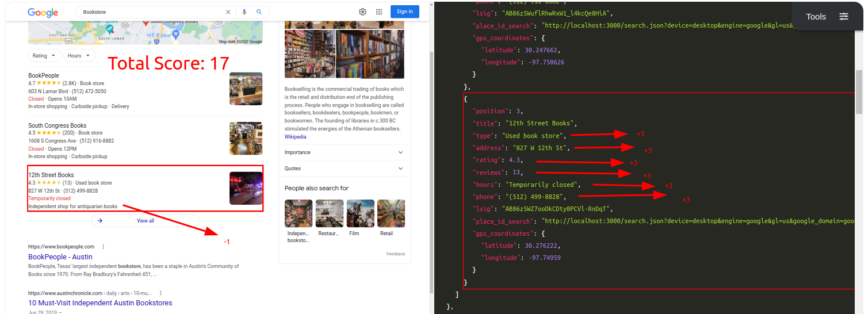Click the Tools label button
The image size is (868, 314).
(x=816, y=17)
